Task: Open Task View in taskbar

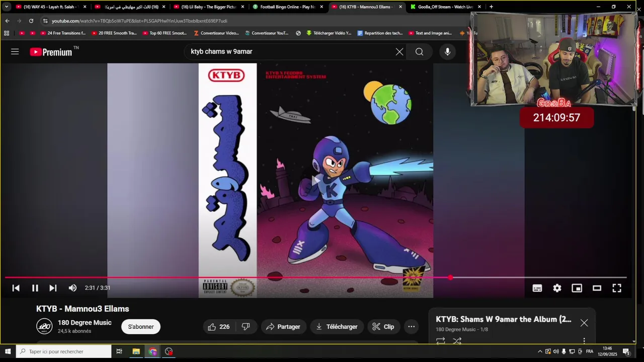Action: click(119, 351)
